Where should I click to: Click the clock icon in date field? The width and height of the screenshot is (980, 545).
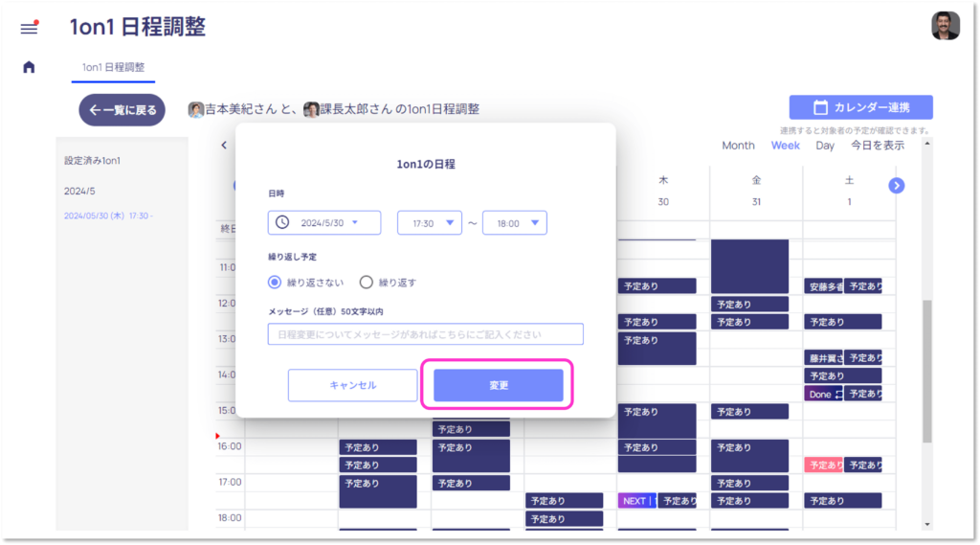(282, 222)
